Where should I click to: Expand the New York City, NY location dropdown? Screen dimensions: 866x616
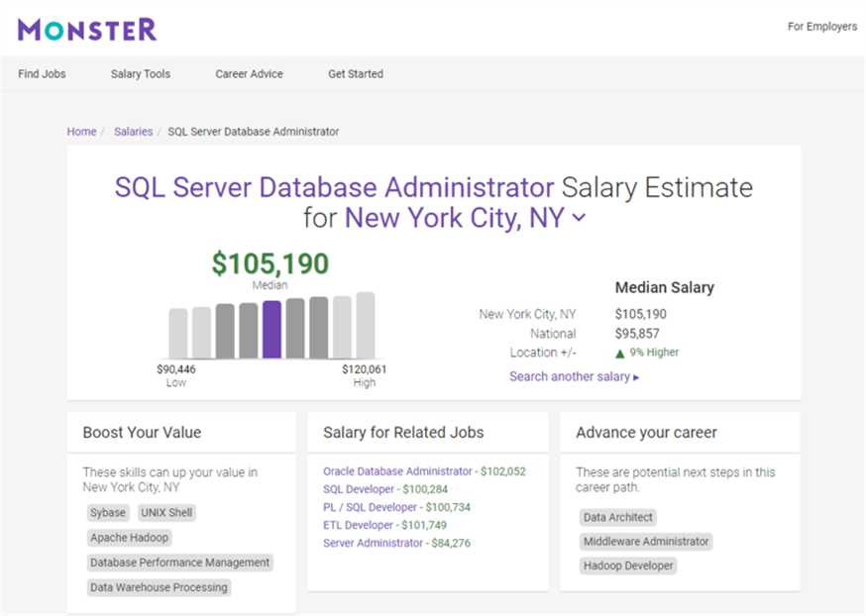click(579, 218)
